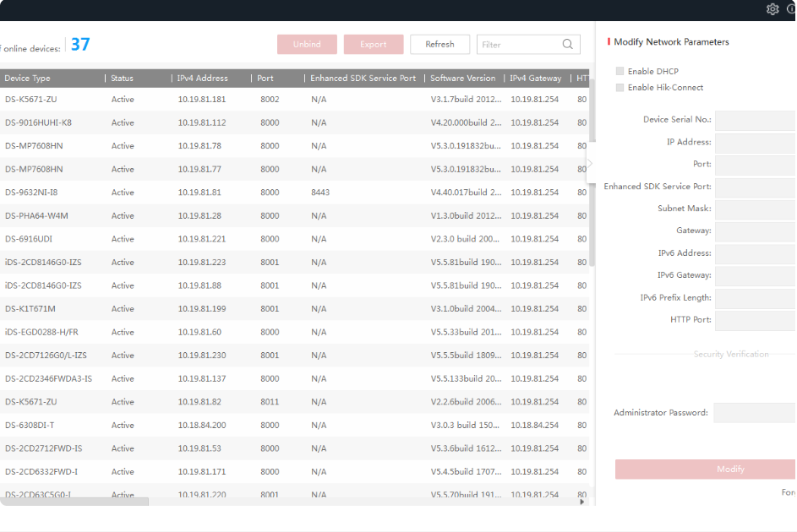Enable the DHCP checkbox

point(620,72)
